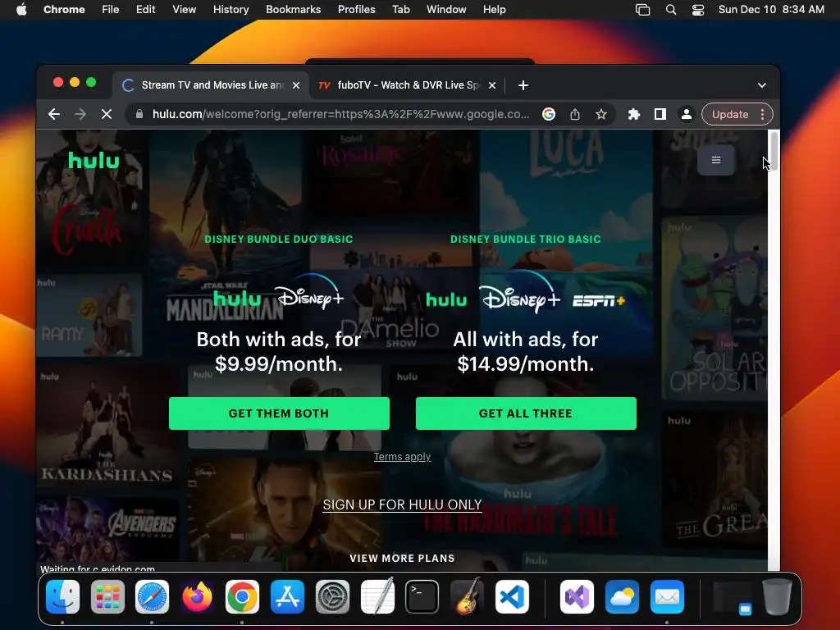Click the ESPN+ logo in trio bundle

[x=599, y=300]
